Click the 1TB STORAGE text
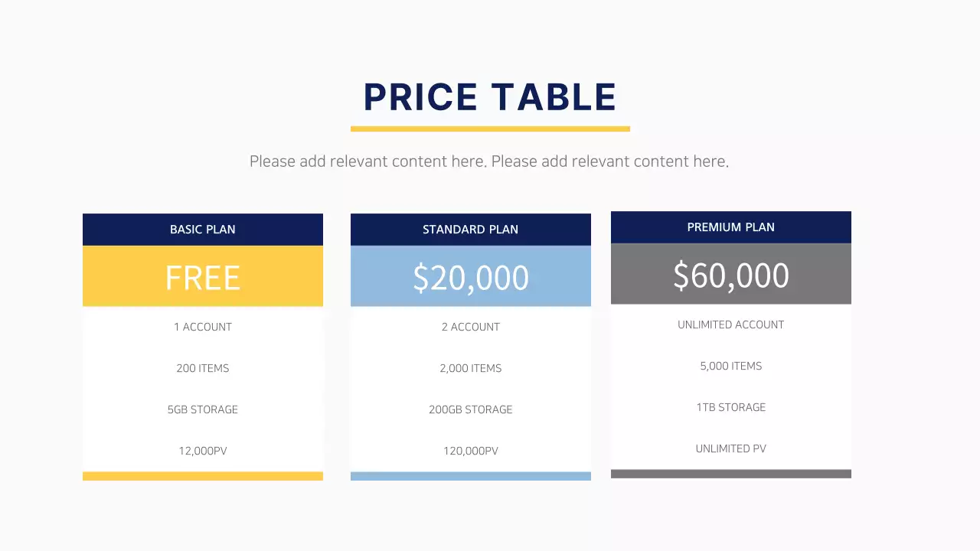This screenshot has height=551, width=980. click(731, 407)
